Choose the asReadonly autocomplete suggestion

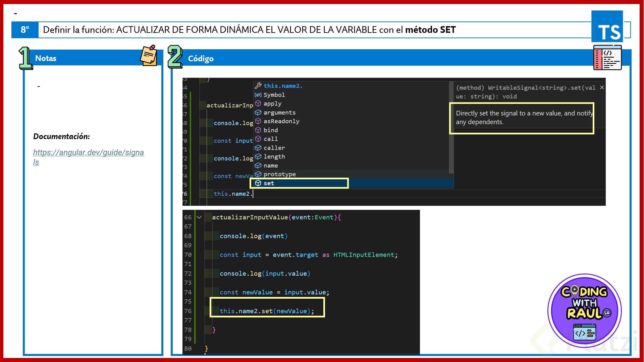pos(281,121)
